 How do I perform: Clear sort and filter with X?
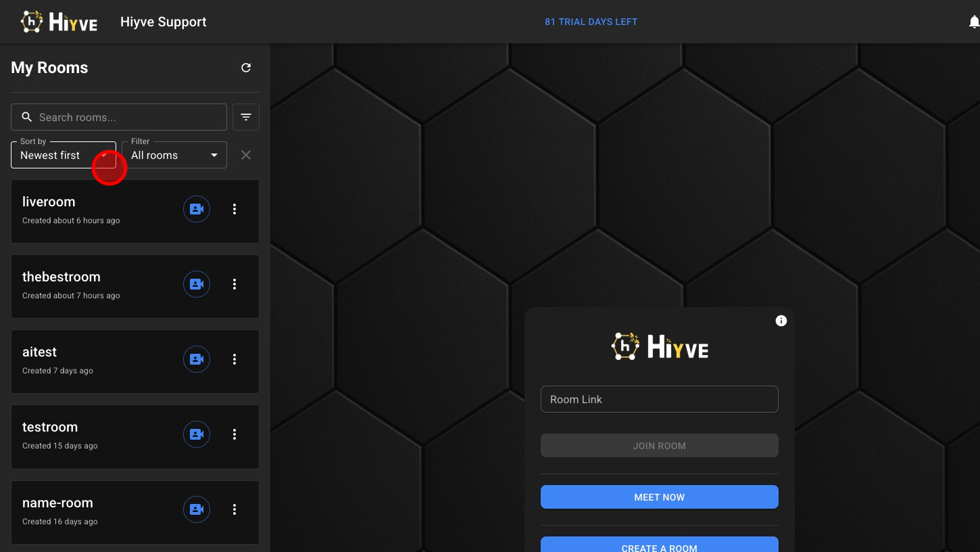[x=246, y=156]
